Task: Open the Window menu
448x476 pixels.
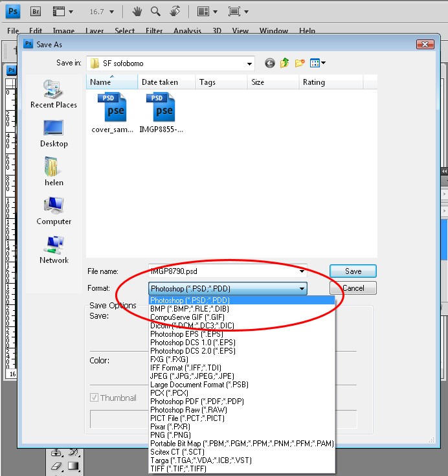Action: 274,31
